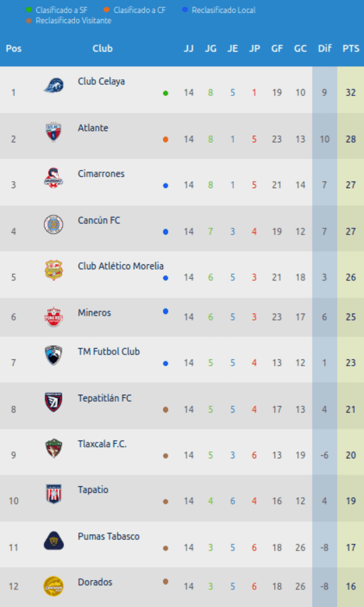Select the Dif column header
The width and height of the screenshot is (364, 607).
pos(325,49)
